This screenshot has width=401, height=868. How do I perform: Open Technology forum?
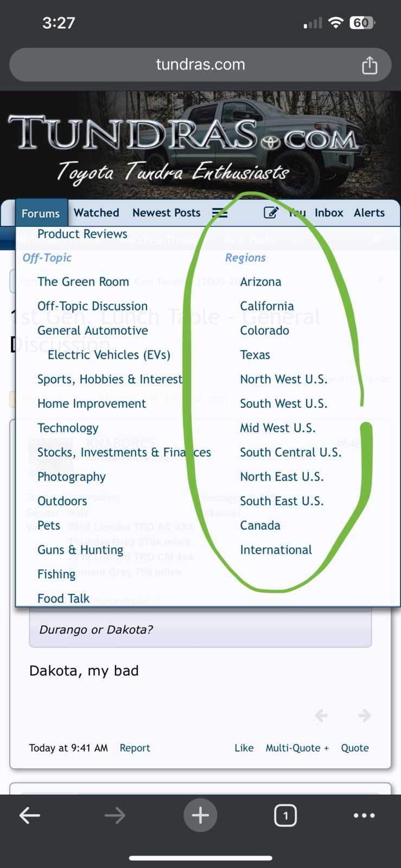[x=68, y=428]
